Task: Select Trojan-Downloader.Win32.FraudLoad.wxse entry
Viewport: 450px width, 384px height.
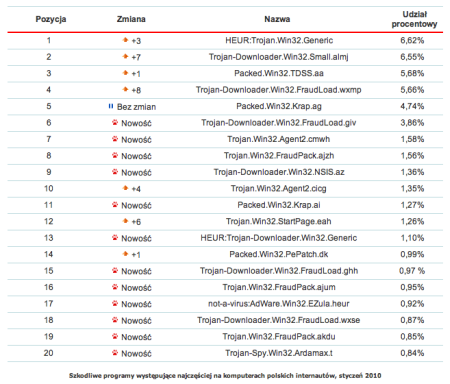Action: click(279, 320)
